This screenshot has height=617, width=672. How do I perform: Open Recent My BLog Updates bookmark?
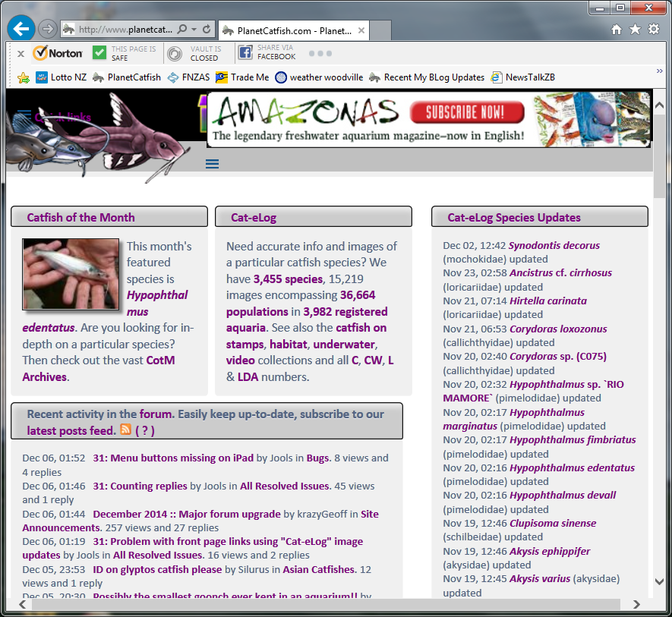click(x=427, y=77)
